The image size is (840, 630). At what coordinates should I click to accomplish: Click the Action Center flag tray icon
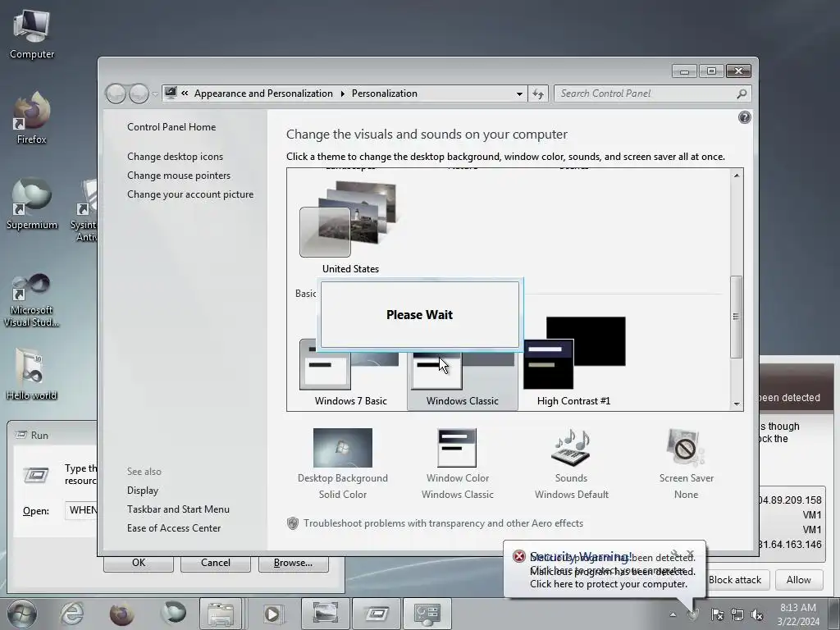click(x=717, y=614)
